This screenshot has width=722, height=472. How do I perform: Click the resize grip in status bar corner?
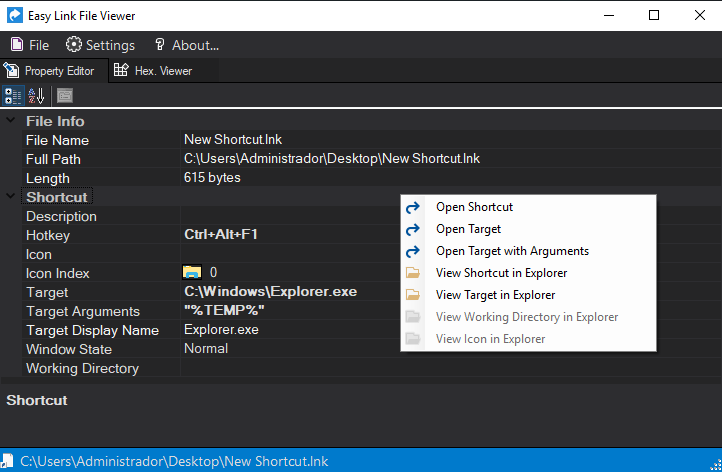[x=716, y=464]
